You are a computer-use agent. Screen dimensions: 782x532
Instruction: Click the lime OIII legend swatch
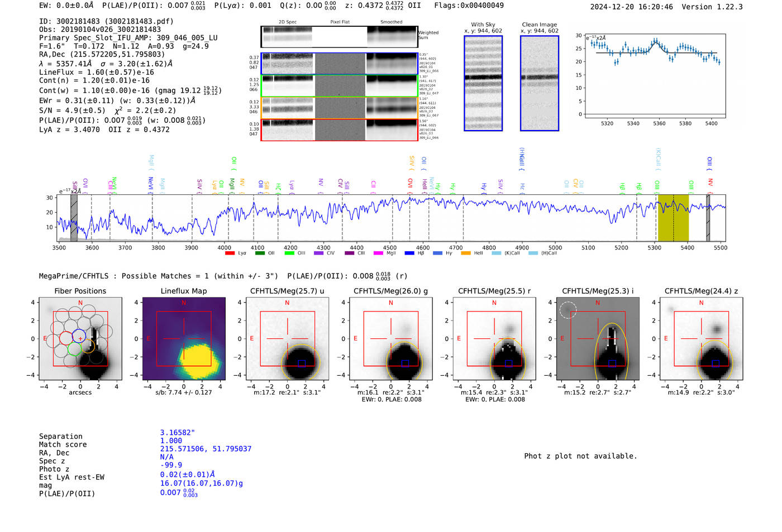289,253
